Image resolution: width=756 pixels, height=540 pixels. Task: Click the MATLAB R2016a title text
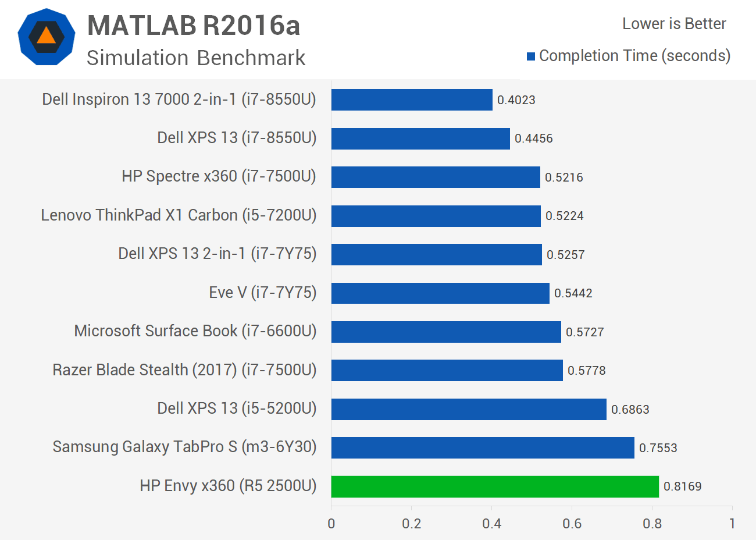tap(194, 26)
